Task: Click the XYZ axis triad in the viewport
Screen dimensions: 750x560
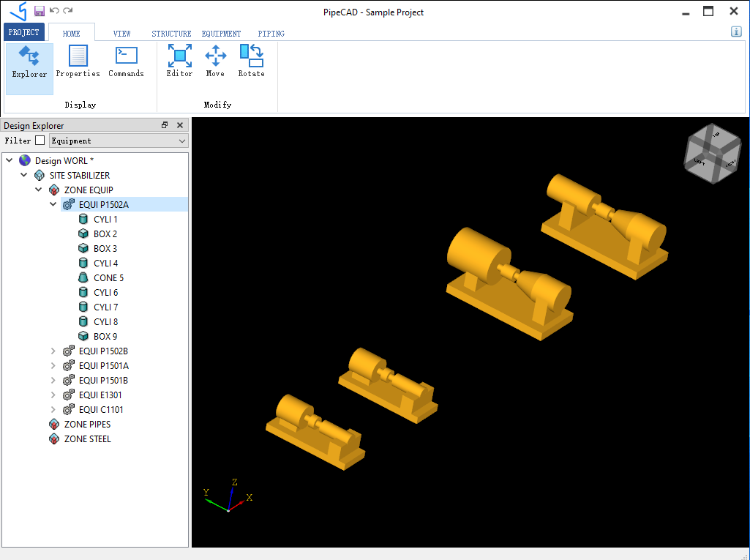Action: click(x=228, y=496)
